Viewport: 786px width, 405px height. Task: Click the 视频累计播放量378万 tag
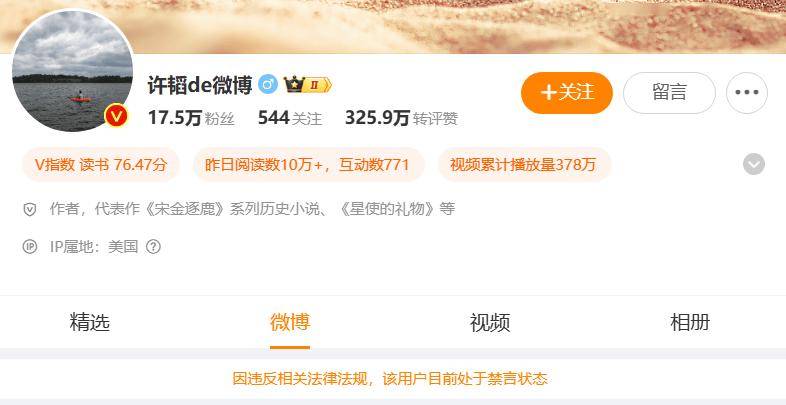pos(524,164)
